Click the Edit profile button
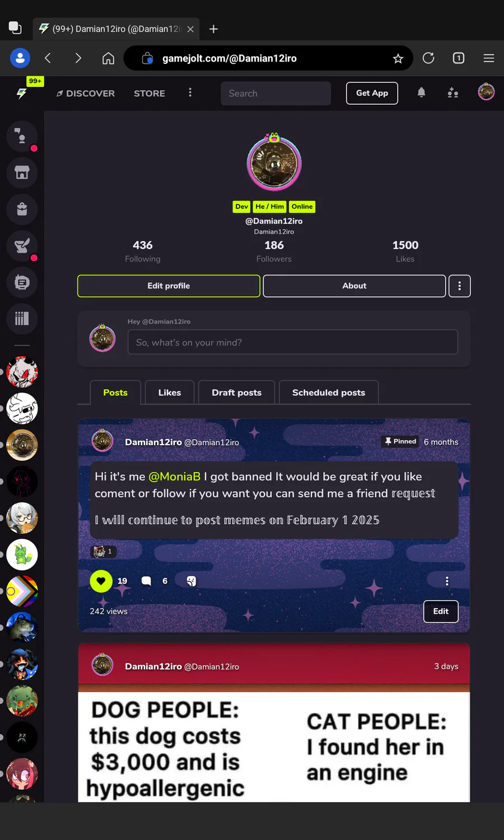504x840 pixels. (169, 286)
